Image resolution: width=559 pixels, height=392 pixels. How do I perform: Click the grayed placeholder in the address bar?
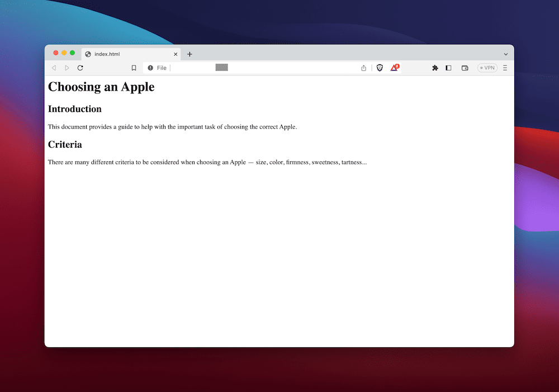pyautogui.click(x=221, y=67)
